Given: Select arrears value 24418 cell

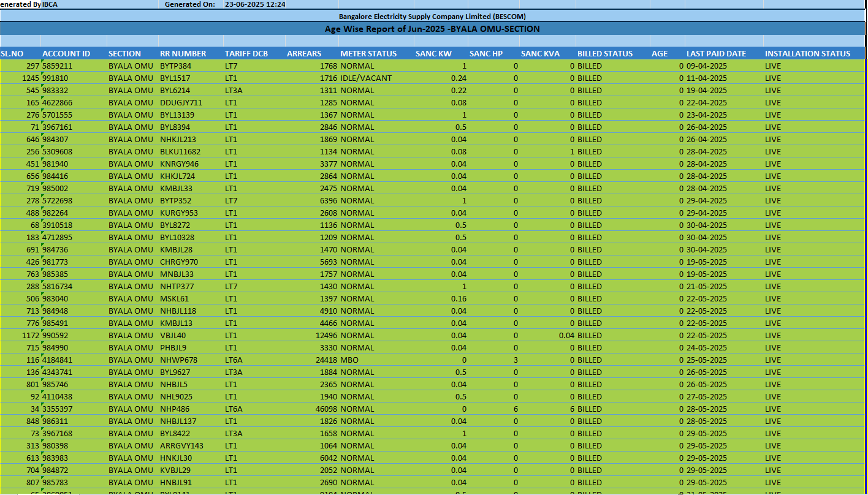Looking at the screenshot, I should click(311, 360).
